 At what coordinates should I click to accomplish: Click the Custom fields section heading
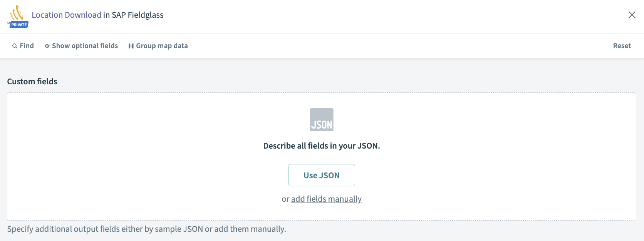point(32,82)
